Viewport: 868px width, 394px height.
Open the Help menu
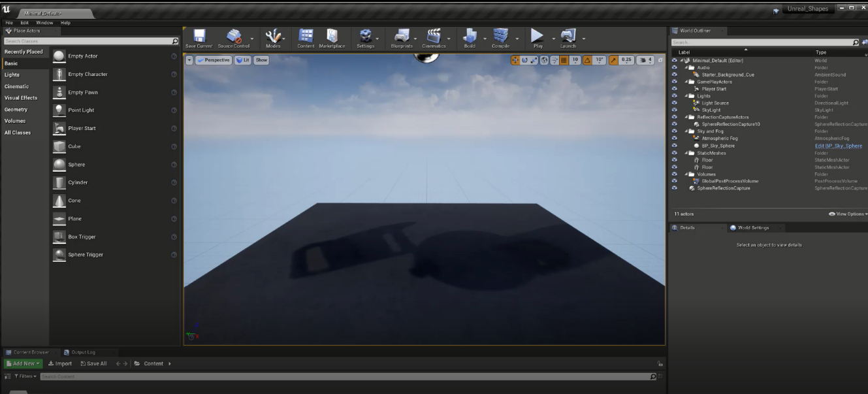click(x=65, y=23)
